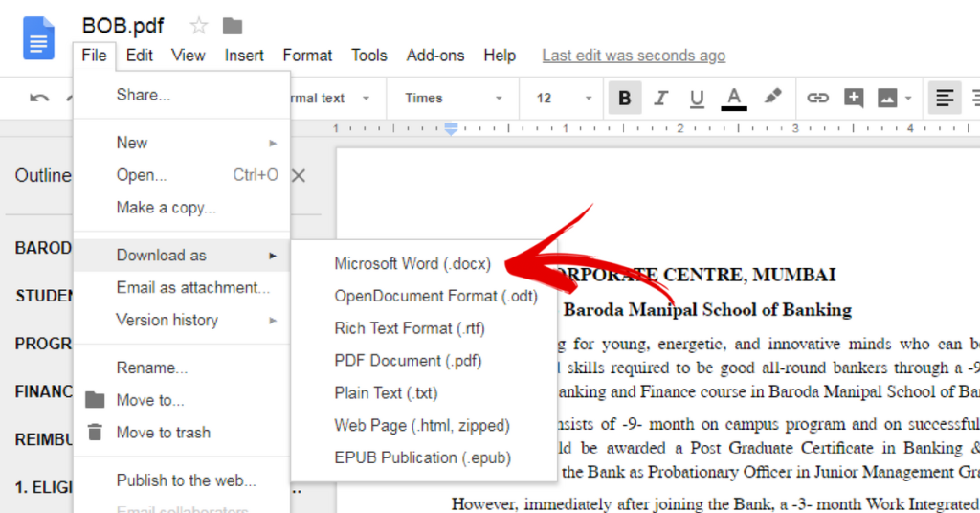The image size is (980, 513).
Task: Open the File menu
Action: coord(94,56)
